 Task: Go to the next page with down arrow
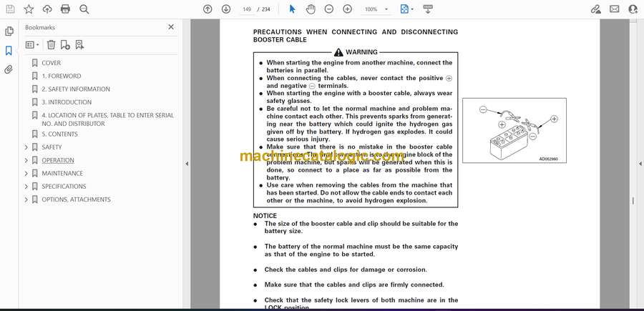226,9
